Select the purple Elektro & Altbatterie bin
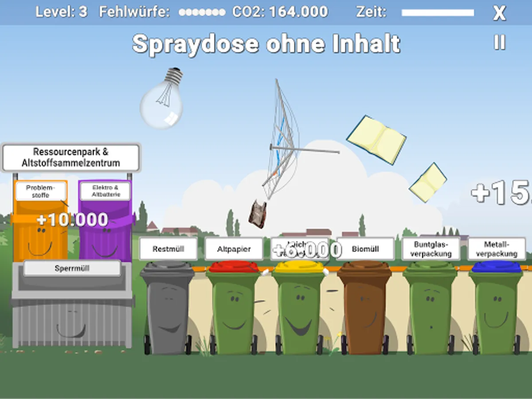 point(106,221)
